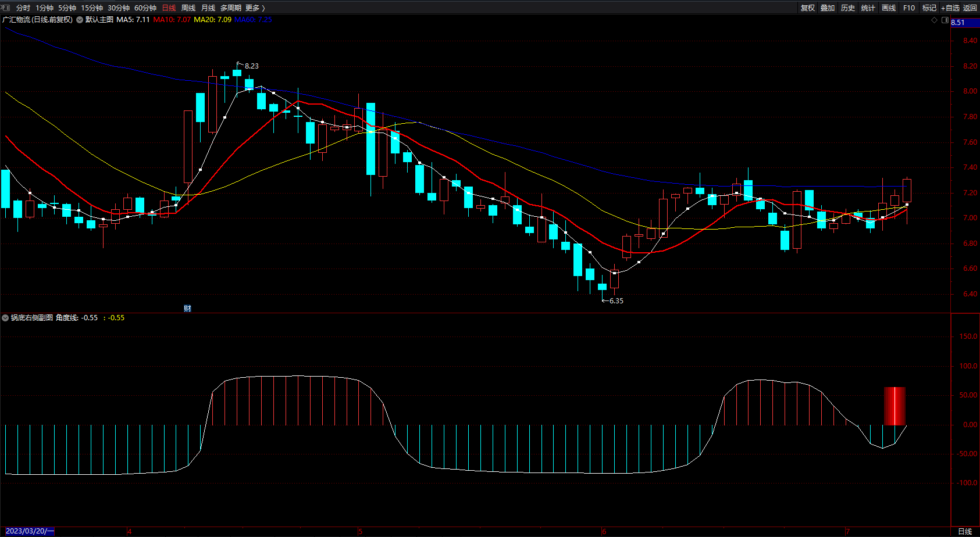Click the panel collapse icon before 分时
Image resolution: width=980 pixels, height=537 pixels.
click(x=5, y=8)
